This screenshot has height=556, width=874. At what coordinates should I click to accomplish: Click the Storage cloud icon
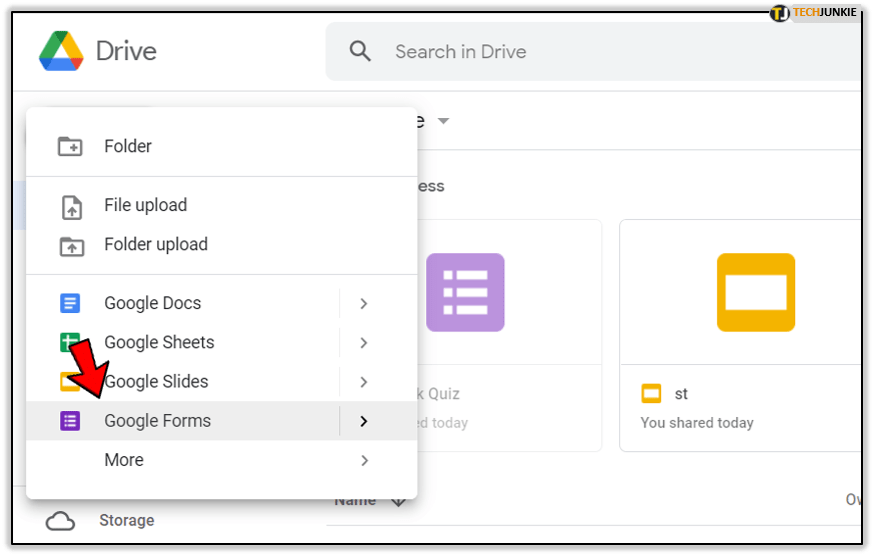[61, 520]
